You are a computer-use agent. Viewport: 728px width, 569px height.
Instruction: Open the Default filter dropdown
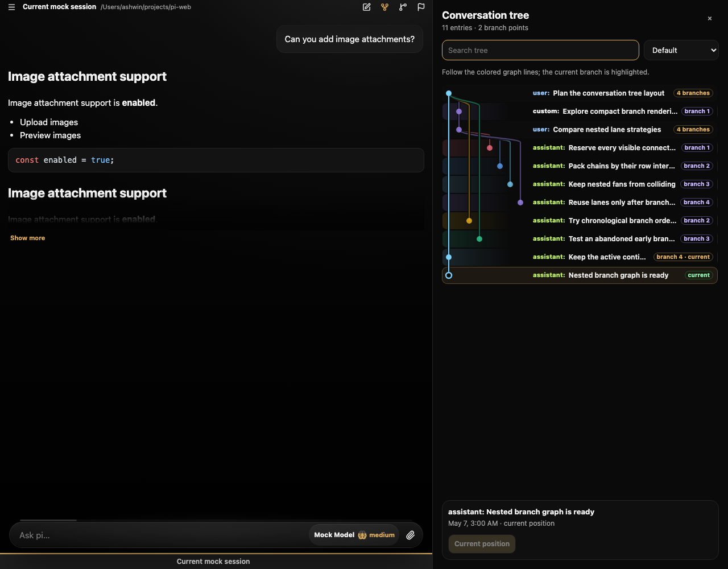[681, 50]
